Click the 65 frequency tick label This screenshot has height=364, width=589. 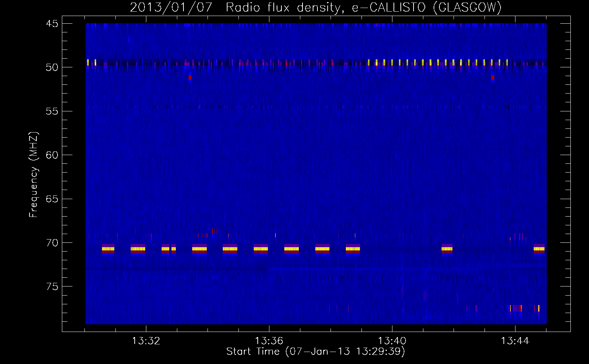click(x=52, y=199)
